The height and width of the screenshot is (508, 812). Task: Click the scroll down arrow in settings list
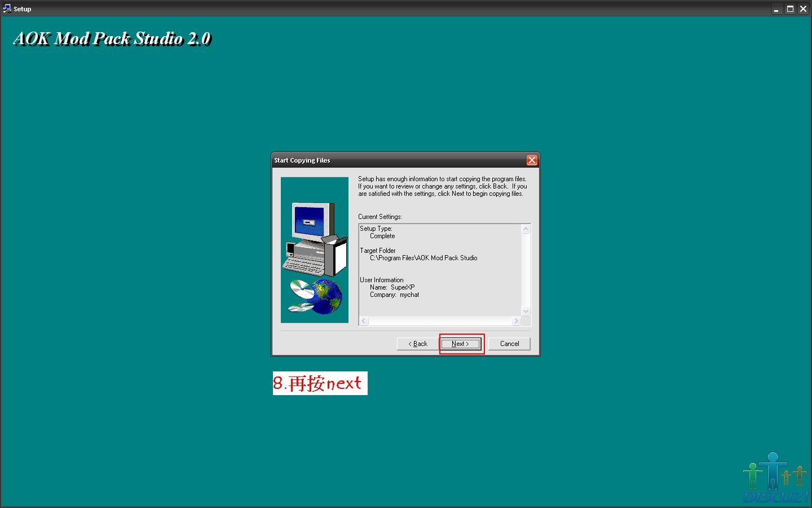[526, 311]
